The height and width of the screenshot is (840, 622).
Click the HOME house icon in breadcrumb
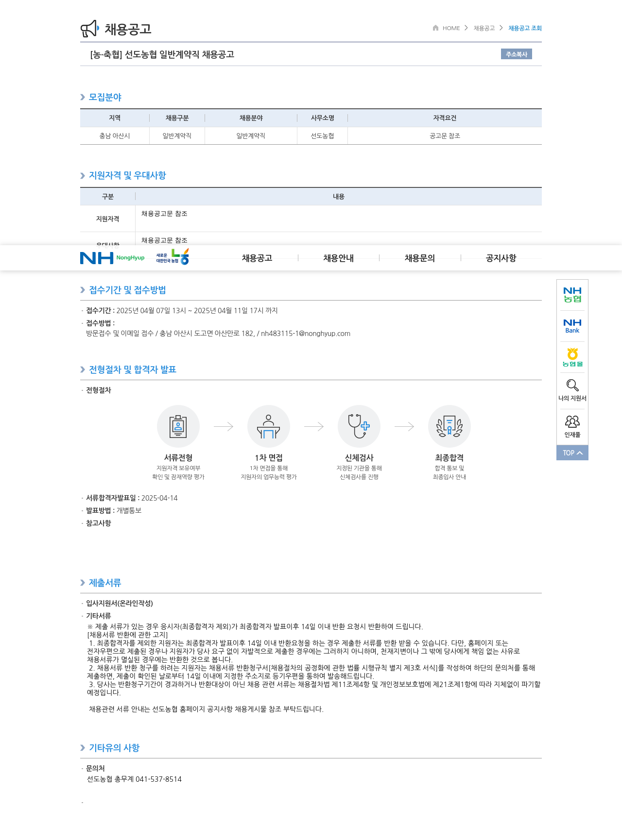click(435, 28)
